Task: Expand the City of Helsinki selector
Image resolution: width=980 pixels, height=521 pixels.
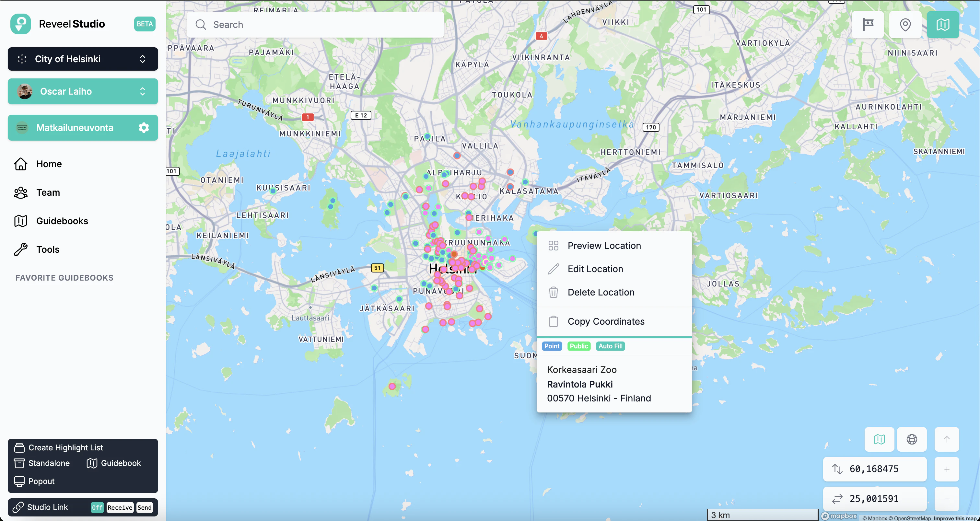Action: pyautogui.click(x=83, y=59)
